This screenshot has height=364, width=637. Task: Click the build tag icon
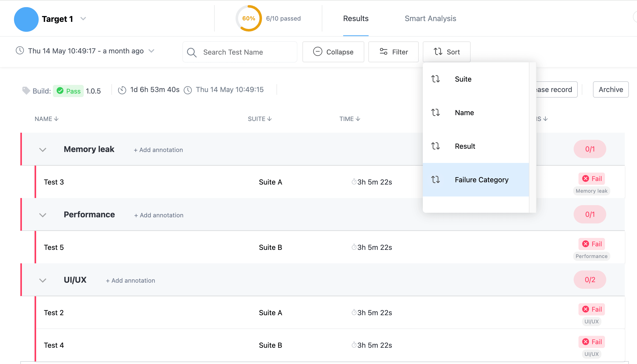coord(26,90)
